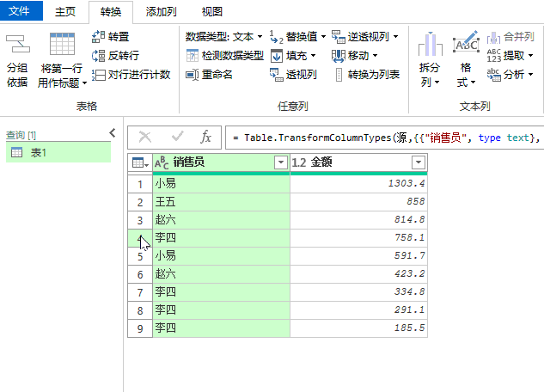
Task: Click the amount cell 185.5
Action: pyautogui.click(x=358, y=328)
